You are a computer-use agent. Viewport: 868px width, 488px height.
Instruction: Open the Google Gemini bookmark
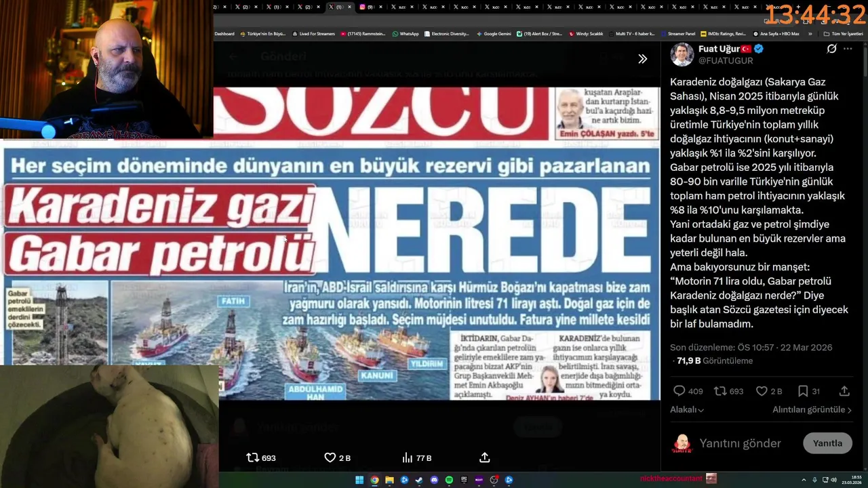(x=494, y=33)
